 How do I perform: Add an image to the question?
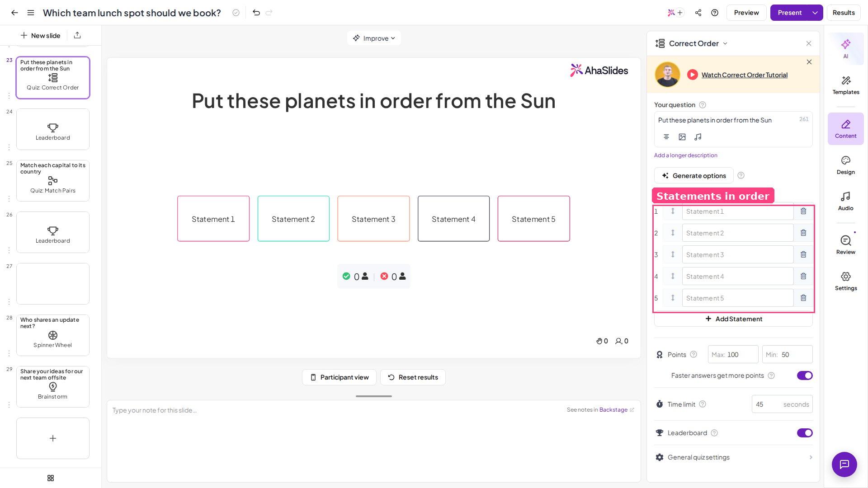[x=682, y=137]
